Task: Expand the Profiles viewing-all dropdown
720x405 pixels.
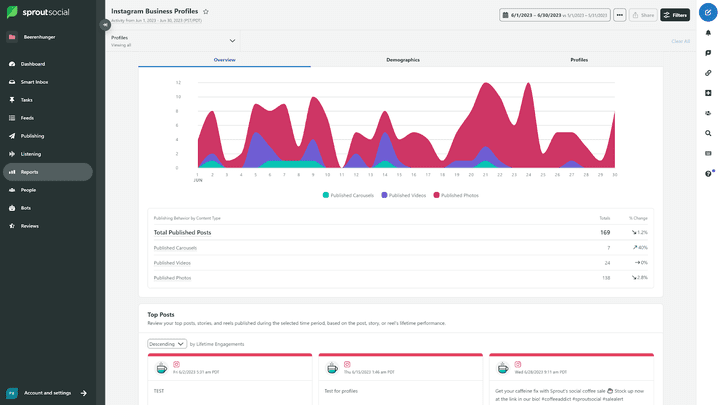Action: pos(232,41)
